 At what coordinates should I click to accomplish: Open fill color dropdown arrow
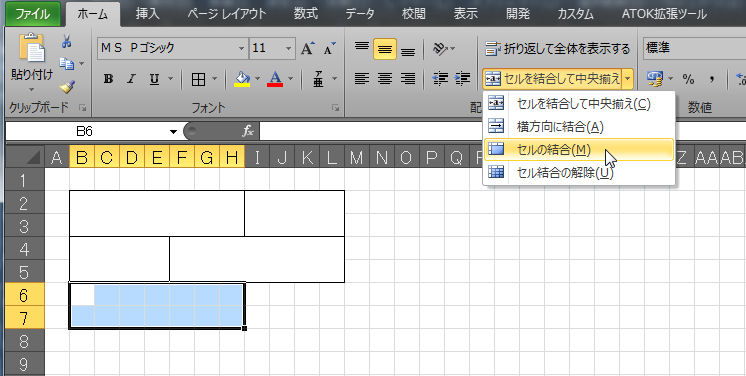click(x=257, y=79)
